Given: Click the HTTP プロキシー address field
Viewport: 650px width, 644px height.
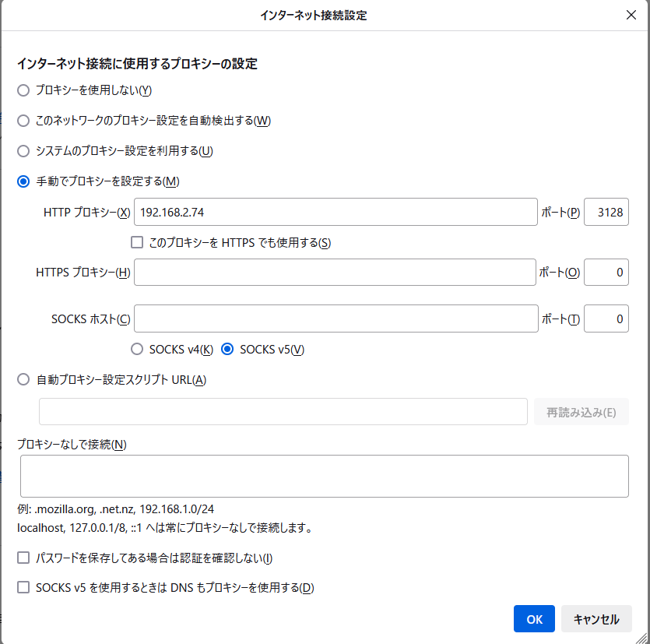Looking at the screenshot, I should pos(335,212).
